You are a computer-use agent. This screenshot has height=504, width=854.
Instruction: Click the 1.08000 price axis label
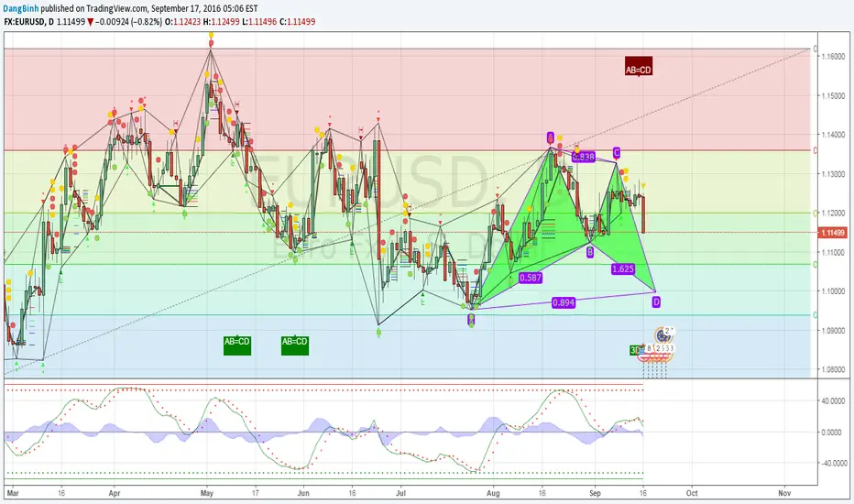[x=834, y=369]
